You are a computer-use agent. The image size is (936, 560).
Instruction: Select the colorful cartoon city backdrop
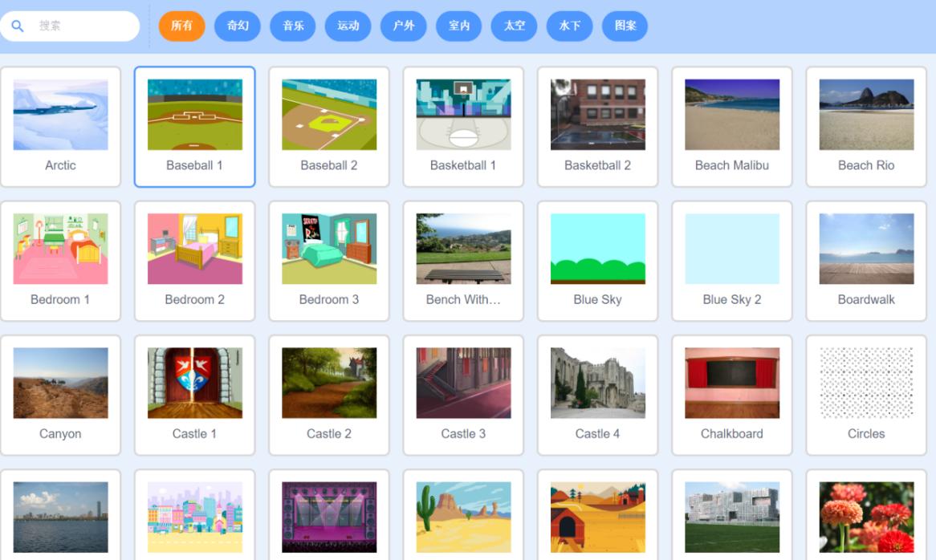click(x=194, y=515)
